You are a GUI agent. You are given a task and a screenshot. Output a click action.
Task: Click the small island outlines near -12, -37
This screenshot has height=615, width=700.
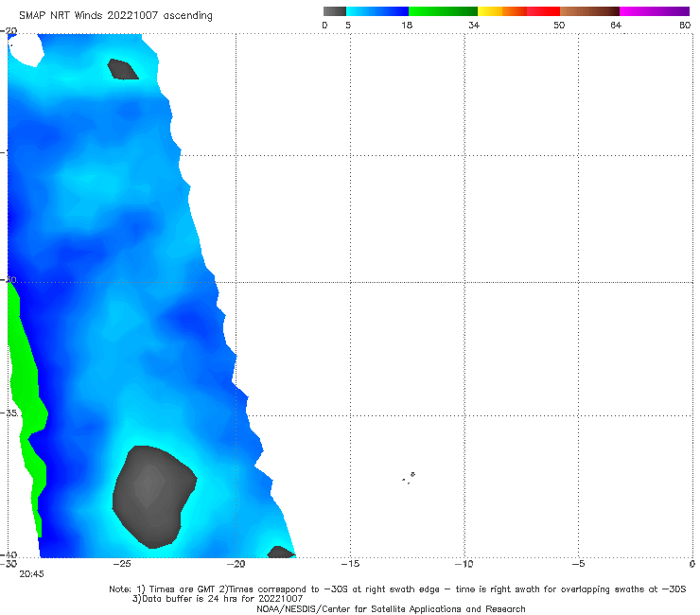(x=409, y=478)
